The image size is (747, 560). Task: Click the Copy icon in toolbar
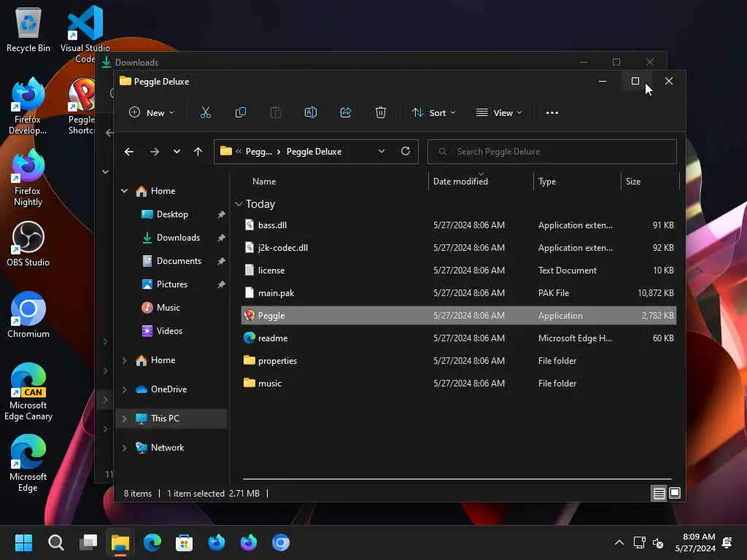tap(241, 113)
